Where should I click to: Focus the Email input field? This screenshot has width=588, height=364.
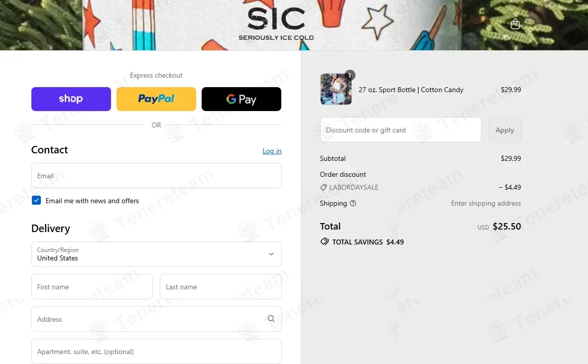tap(156, 175)
